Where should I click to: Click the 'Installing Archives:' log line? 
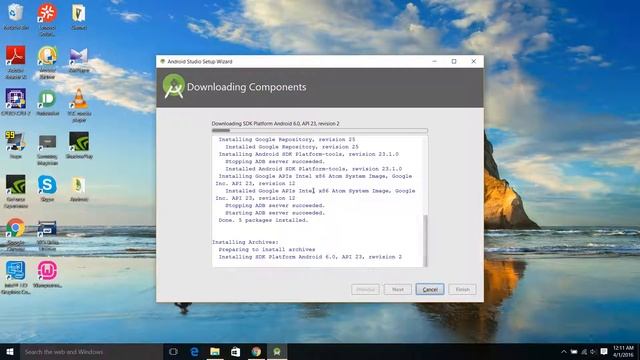coord(245,242)
